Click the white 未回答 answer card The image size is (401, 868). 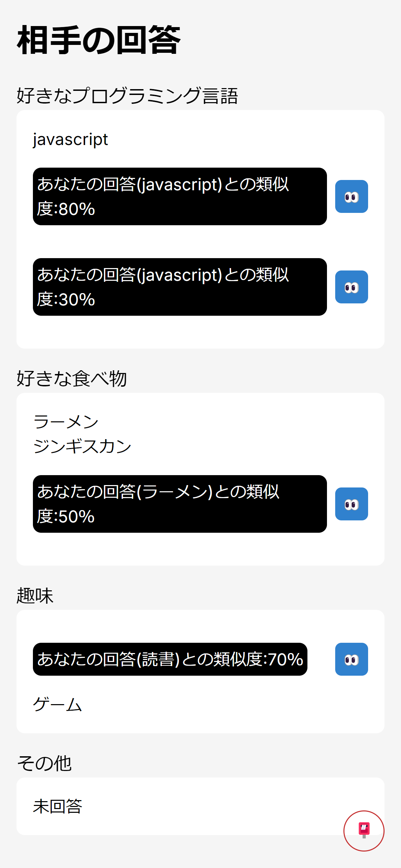click(200, 806)
